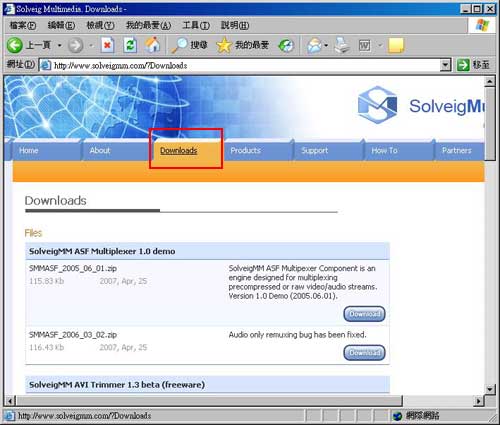Click the Stop loading red X icon
Image resolution: width=500 pixels, height=425 pixels.
point(107,45)
